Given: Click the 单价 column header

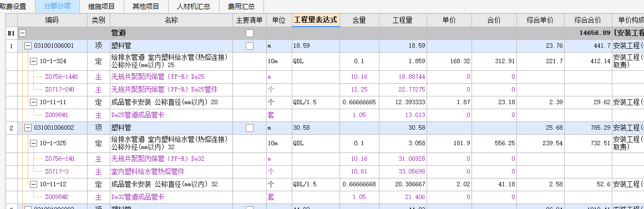Looking at the screenshot, I should point(449,20).
